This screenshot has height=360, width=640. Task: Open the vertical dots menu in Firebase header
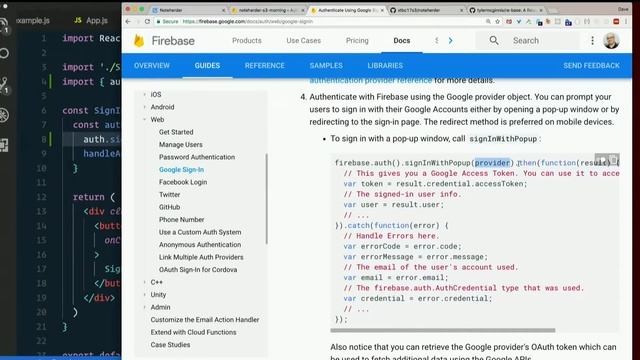click(x=592, y=40)
